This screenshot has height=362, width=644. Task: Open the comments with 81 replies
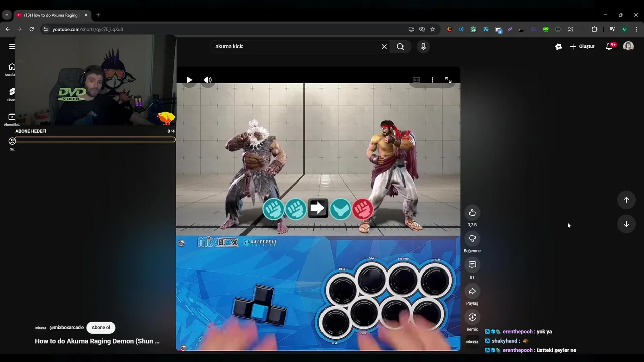pos(472,264)
